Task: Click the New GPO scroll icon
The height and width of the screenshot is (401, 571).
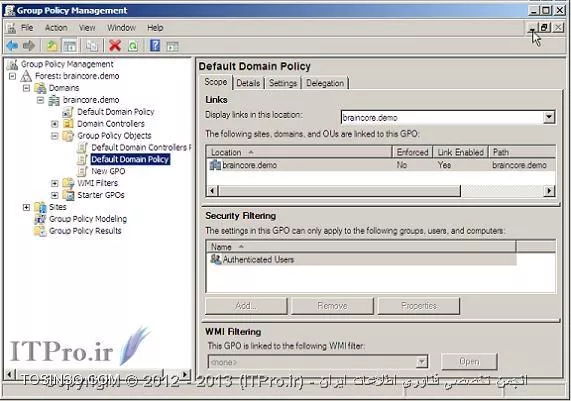Action: (82, 171)
